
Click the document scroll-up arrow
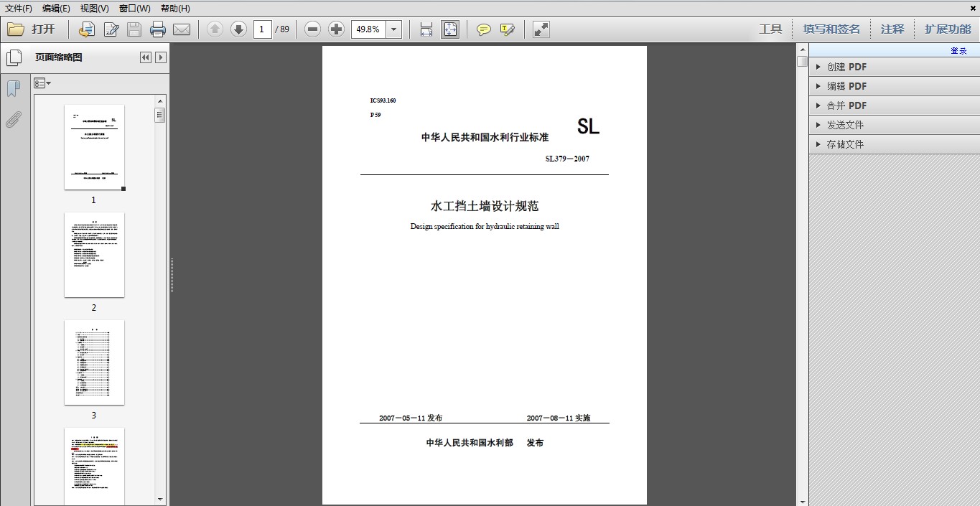point(802,49)
